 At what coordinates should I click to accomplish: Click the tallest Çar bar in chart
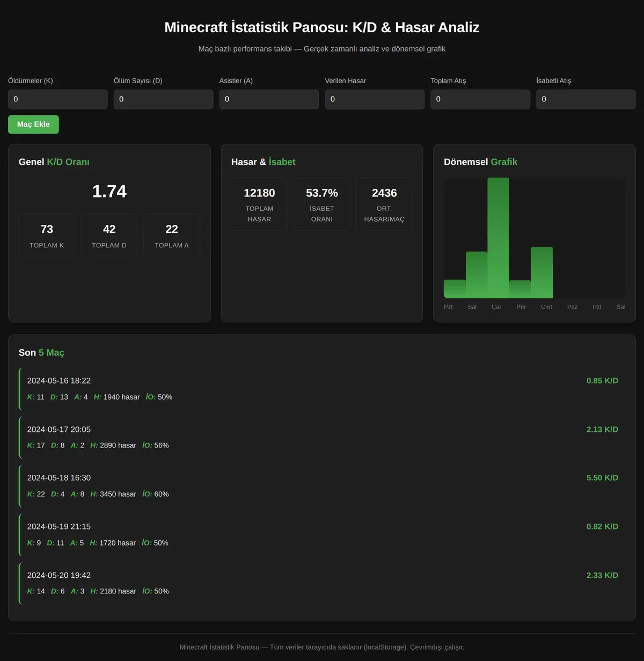click(498, 238)
